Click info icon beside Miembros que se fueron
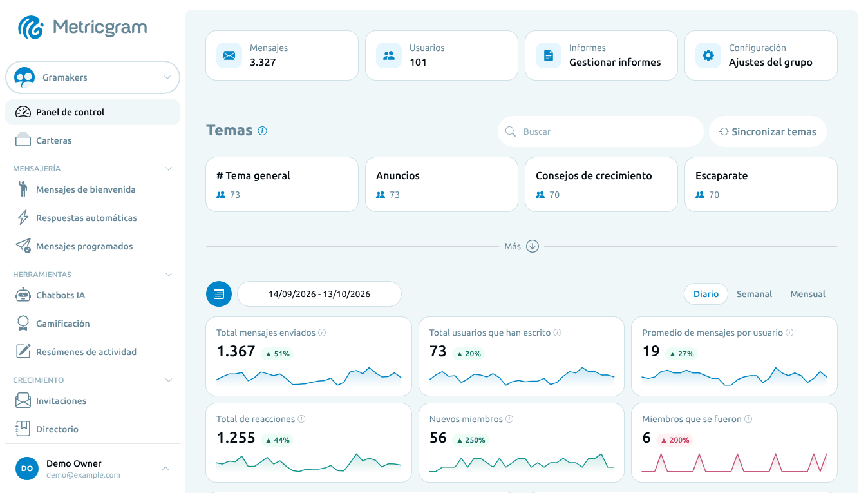This screenshot has height=493, width=868. (748, 420)
